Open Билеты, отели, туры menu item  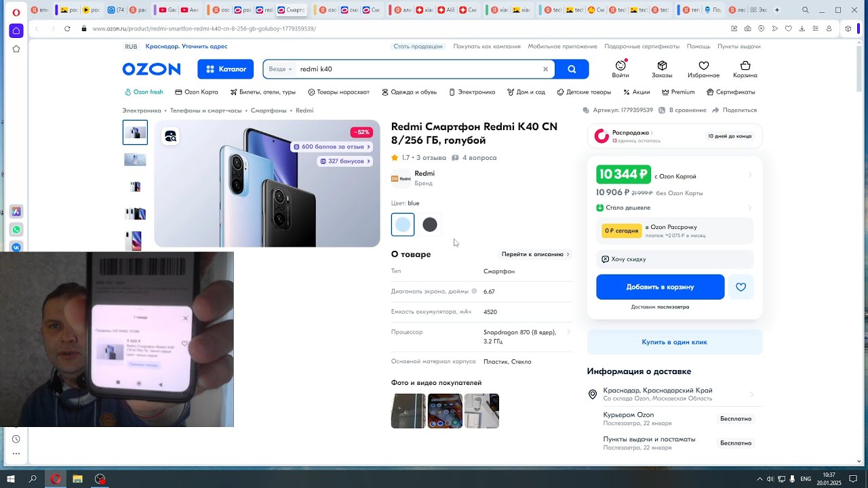(263, 92)
